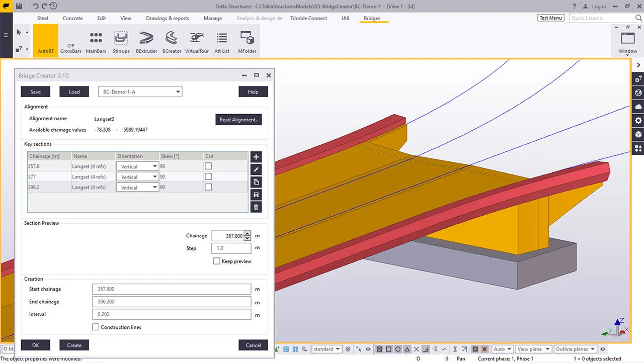Enable the Keep preview option
644x363 pixels.
[x=217, y=261]
